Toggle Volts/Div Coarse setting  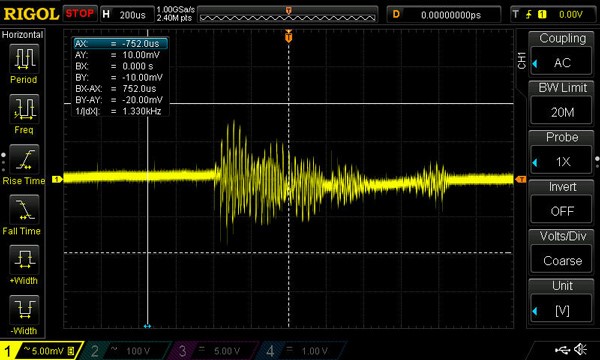pos(562,261)
